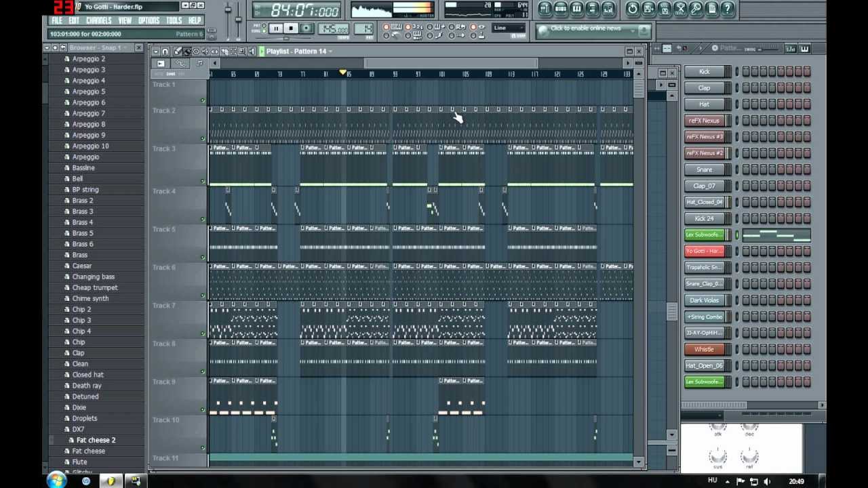Select the paint brush tool in Playlist

(187, 52)
